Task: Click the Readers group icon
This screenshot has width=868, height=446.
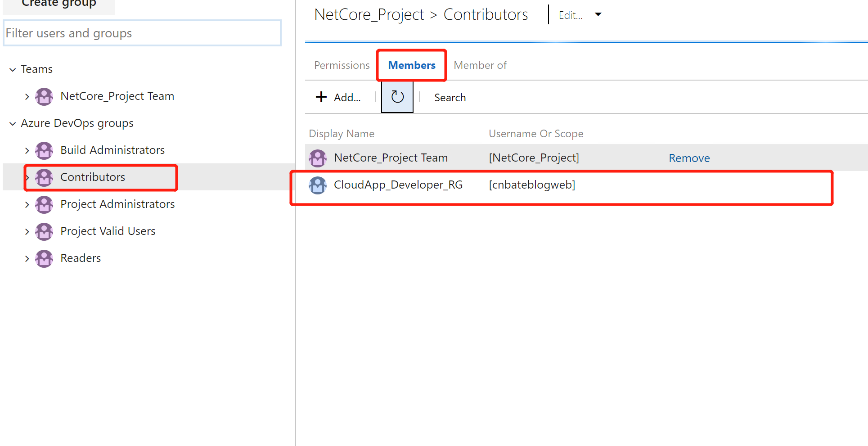Action: click(44, 258)
